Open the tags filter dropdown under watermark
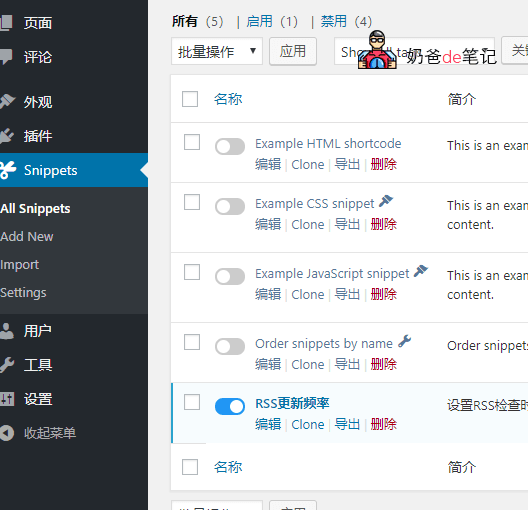Image resolution: width=528 pixels, height=510 pixels. pos(415,51)
